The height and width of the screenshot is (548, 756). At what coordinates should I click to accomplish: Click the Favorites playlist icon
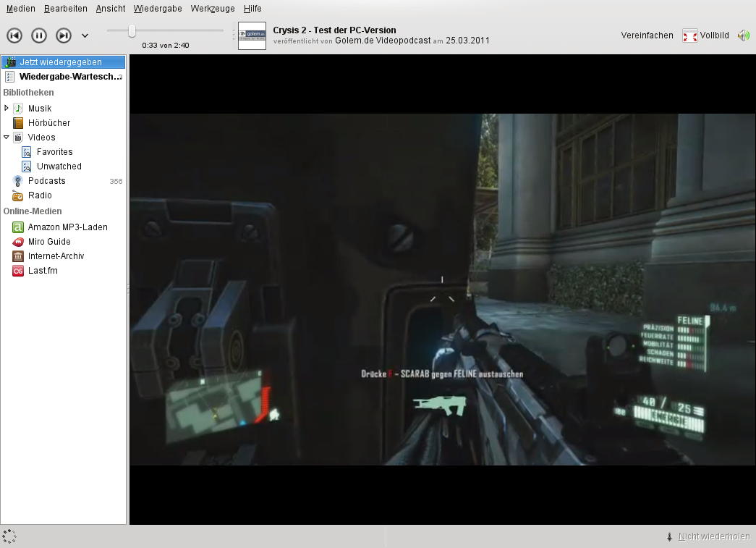27,152
